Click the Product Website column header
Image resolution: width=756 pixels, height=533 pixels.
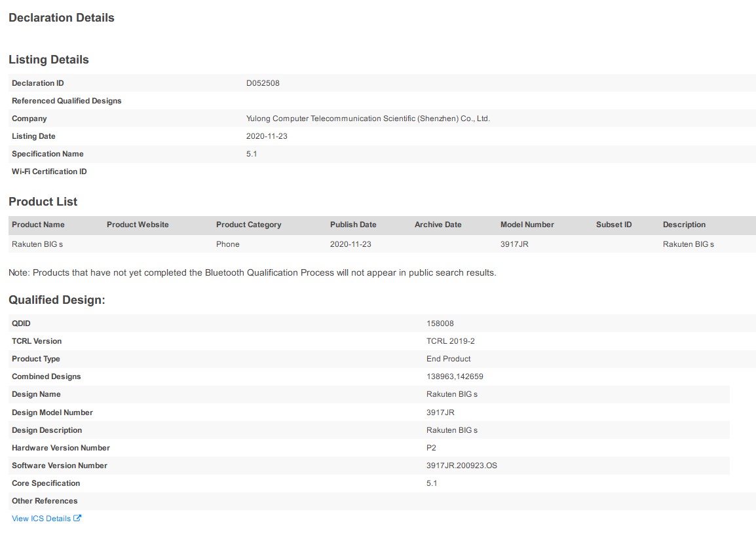pyautogui.click(x=138, y=225)
